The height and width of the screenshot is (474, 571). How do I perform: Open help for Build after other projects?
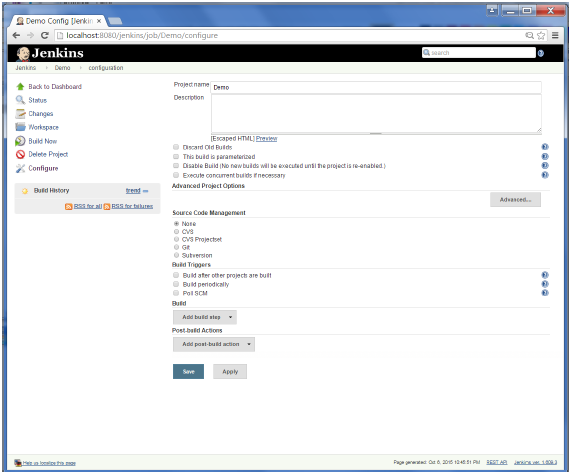pyautogui.click(x=545, y=275)
